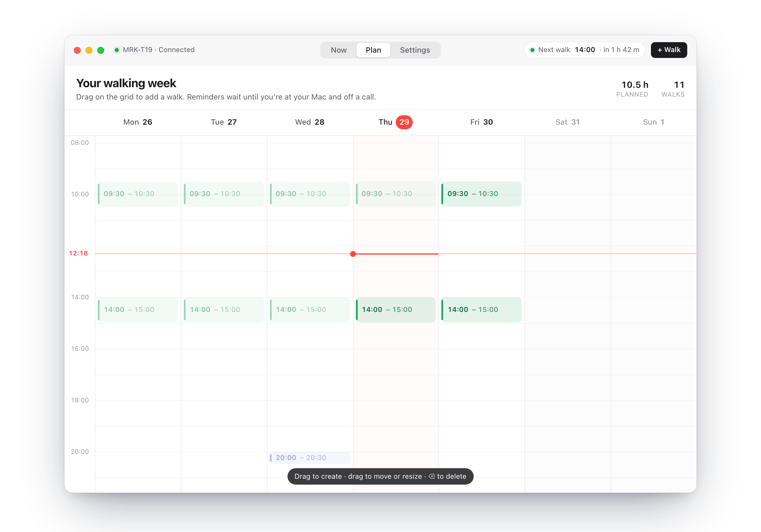The height and width of the screenshot is (532, 761).
Task: Click the 16:00 time axis label
Action: pyautogui.click(x=80, y=349)
